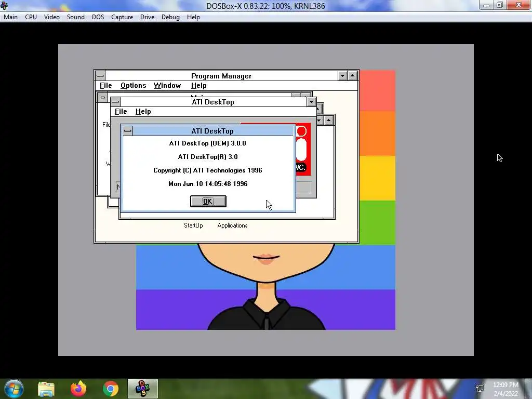
Task: Launch Chrome from the taskbar
Action: (x=111, y=389)
